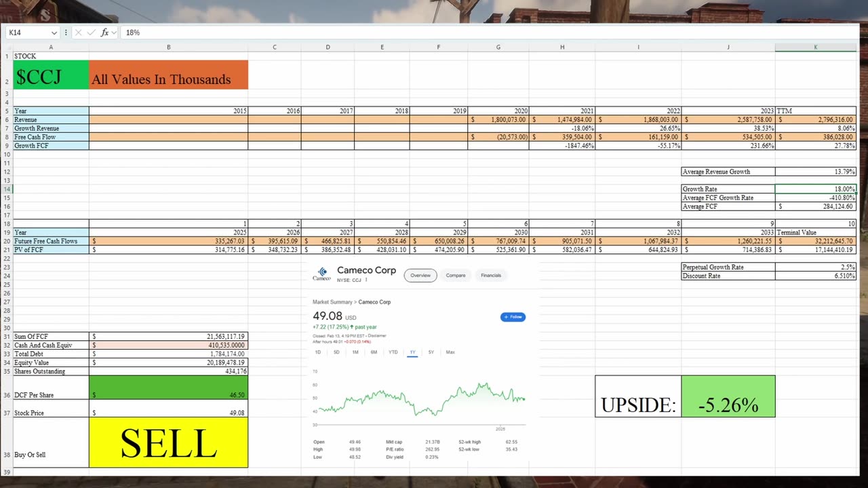Select column B header
The width and height of the screenshot is (868, 488).
pyautogui.click(x=168, y=47)
